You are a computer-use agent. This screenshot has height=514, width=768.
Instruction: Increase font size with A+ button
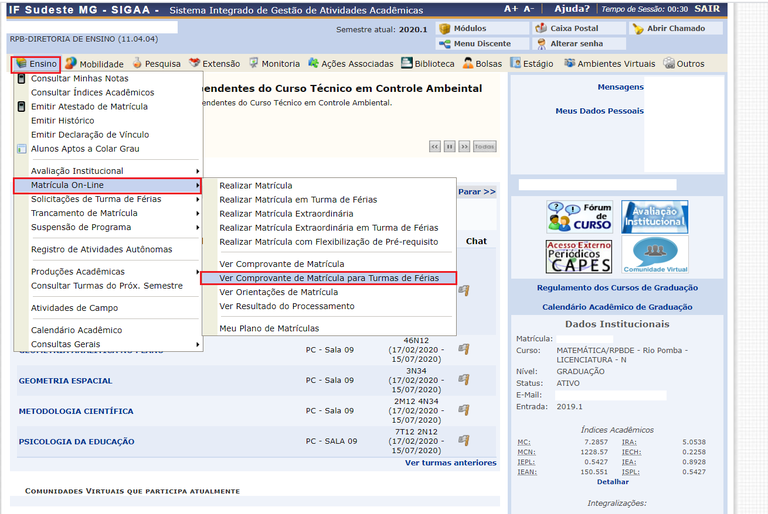(511, 9)
